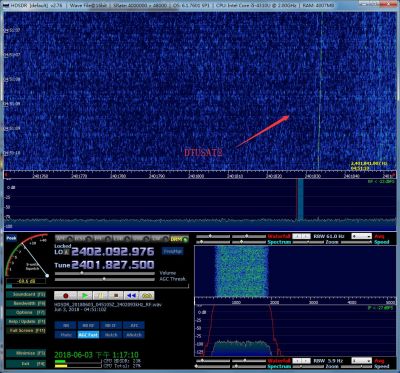400x373 pixels.
Task: Stop playback with the square Stop button
Action: pos(116,296)
